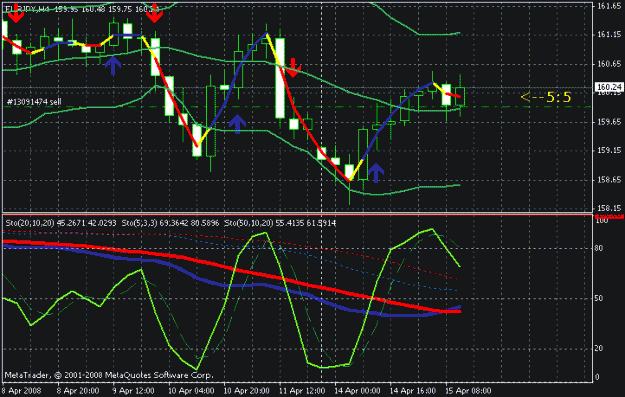Image resolution: width=625 pixels, height=397 pixels.
Task: Click the yellow <--5:5 chart label
Action: (x=546, y=97)
